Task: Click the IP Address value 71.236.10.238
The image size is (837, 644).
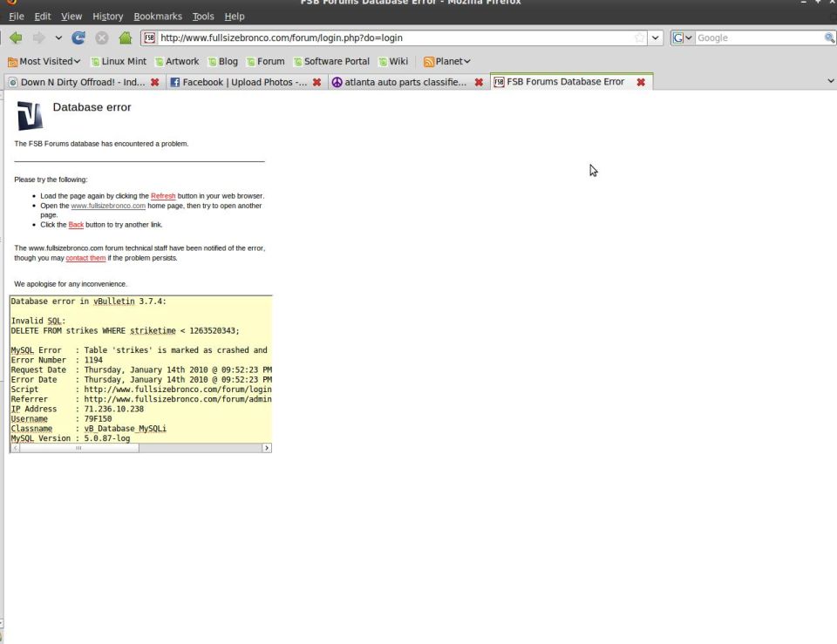Action: pyautogui.click(x=113, y=409)
